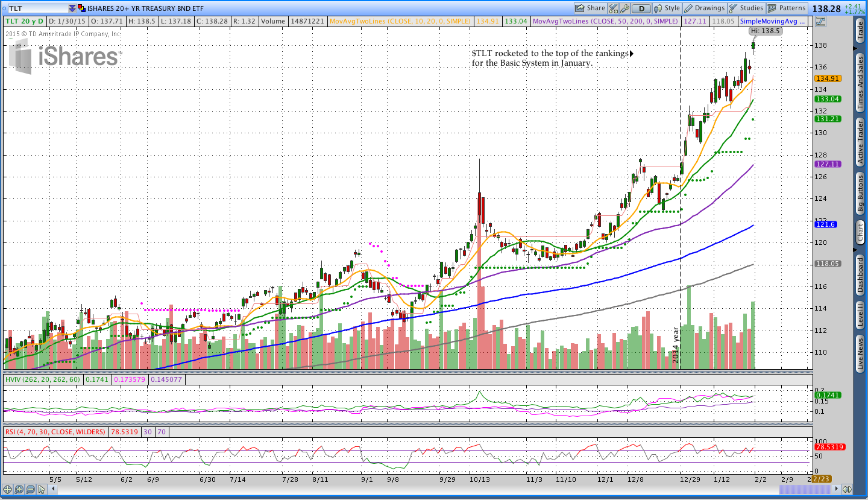Click the Volume study label

[273, 21]
